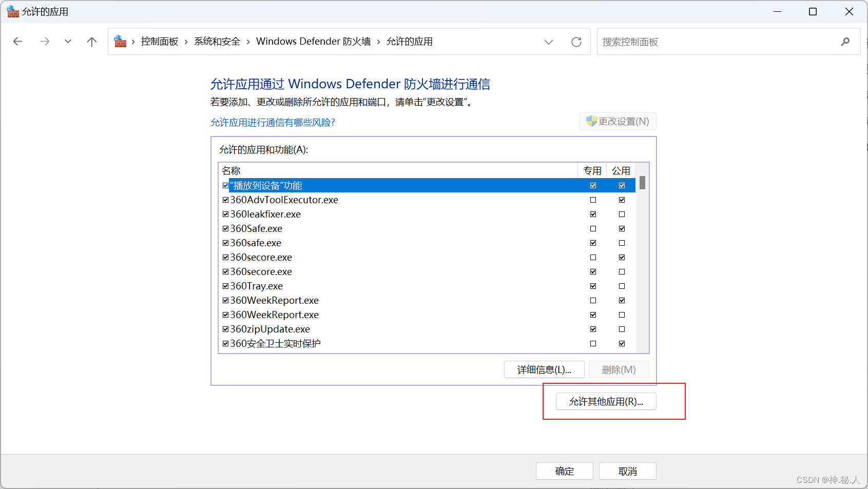This screenshot has width=868, height=489.
Task: Toggle checkbox for 360leakfixer.exe
Action: pos(226,214)
